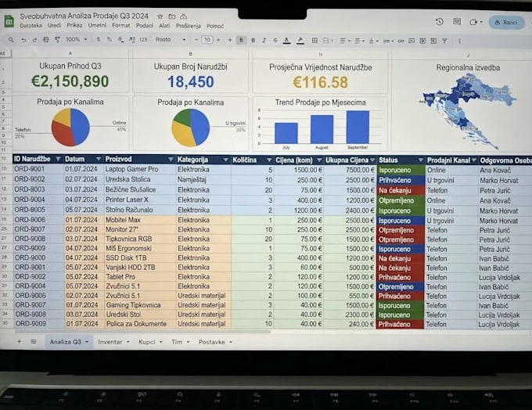Click the horizontal scrollbar under the table

(x=142, y=332)
